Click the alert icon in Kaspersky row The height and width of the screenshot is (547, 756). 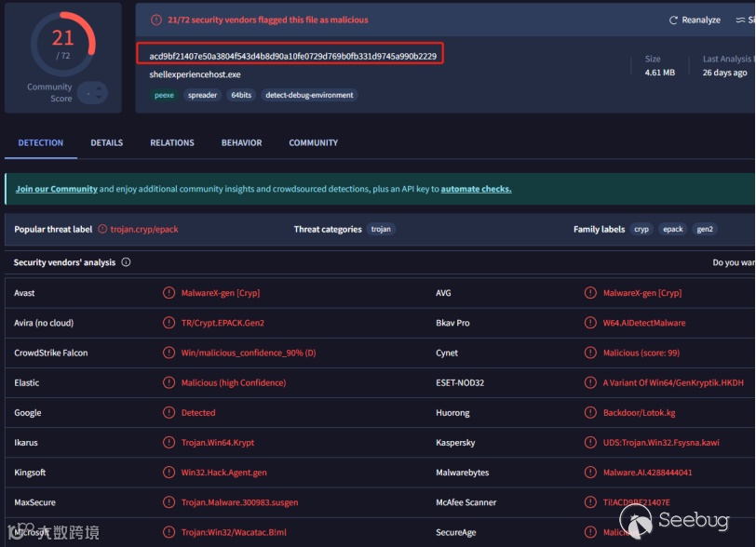pos(590,442)
